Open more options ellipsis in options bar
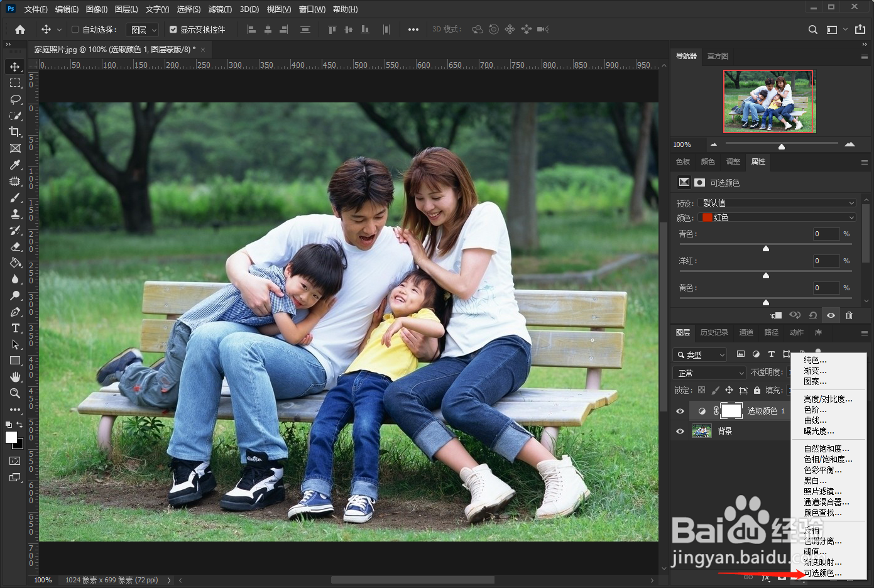This screenshot has width=874, height=588. (413, 30)
